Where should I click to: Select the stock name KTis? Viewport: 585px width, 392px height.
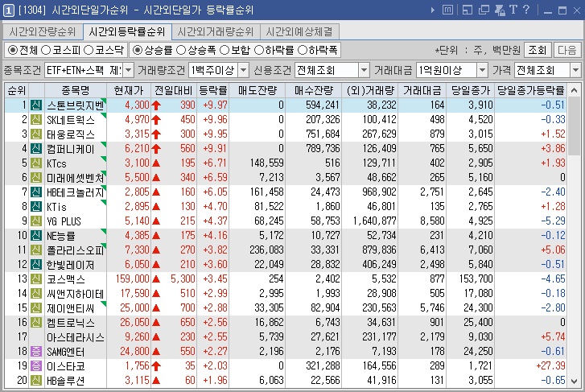pyautogui.click(x=56, y=207)
